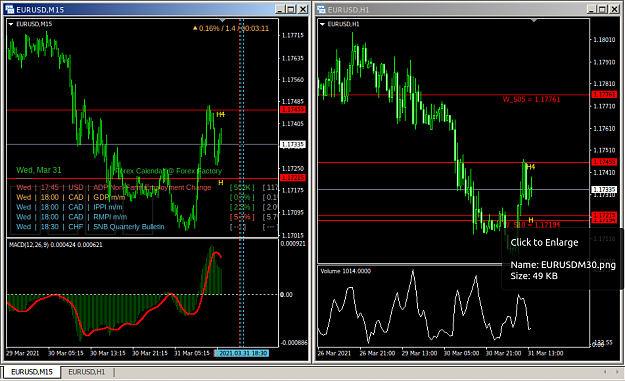625x381 pixels.
Task: Maximize the EURUSD,H1 chart window
Action: tap(603, 9)
